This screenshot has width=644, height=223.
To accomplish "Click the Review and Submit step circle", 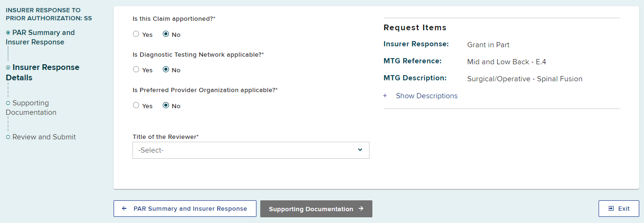I will tap(8, 137).
